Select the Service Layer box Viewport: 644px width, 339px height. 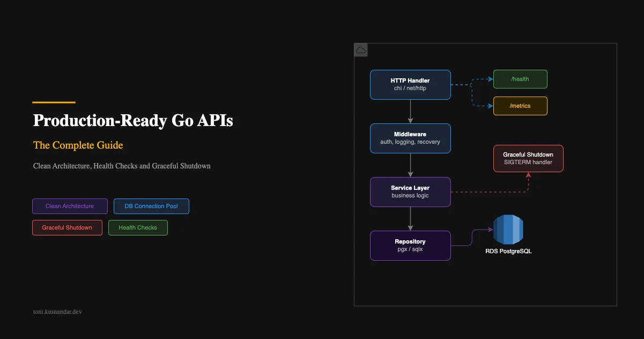410,192
